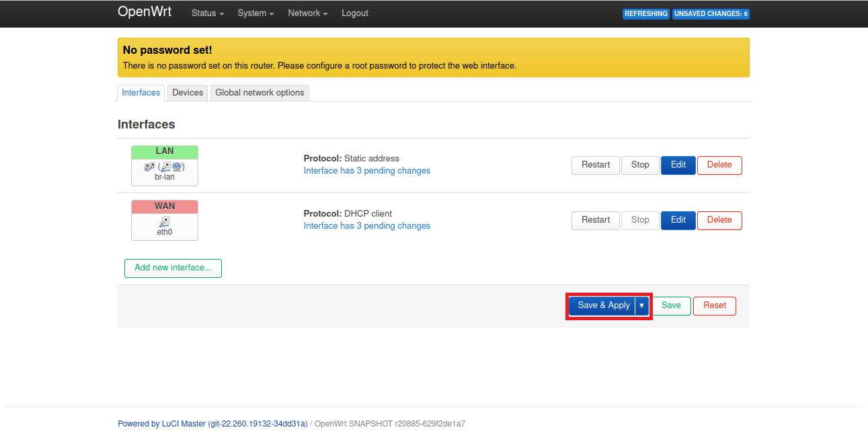The image size is (868, 442).
Task: Open the Network menu
Action: [x=308, y=13]
